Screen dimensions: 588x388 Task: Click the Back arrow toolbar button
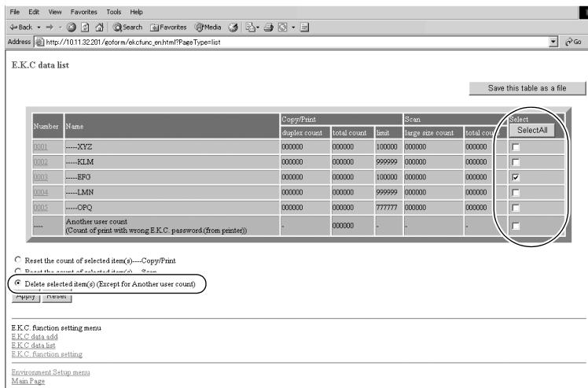tap(21, 27)
